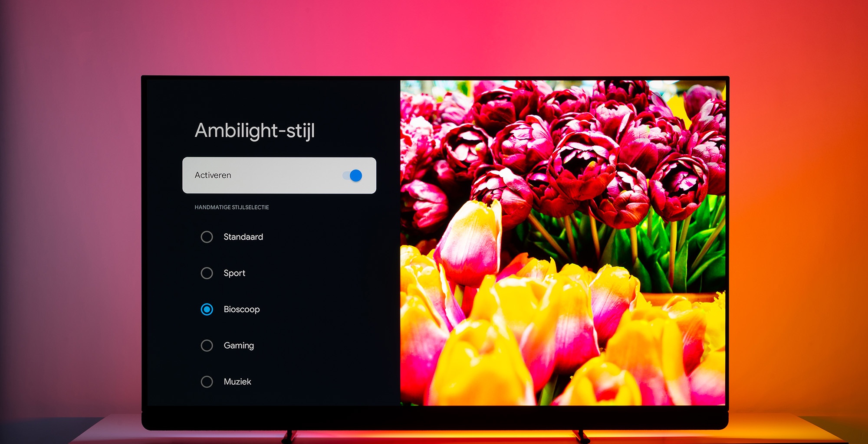Click the Activeren label text

pyautogui.click(x=213, y=175)
